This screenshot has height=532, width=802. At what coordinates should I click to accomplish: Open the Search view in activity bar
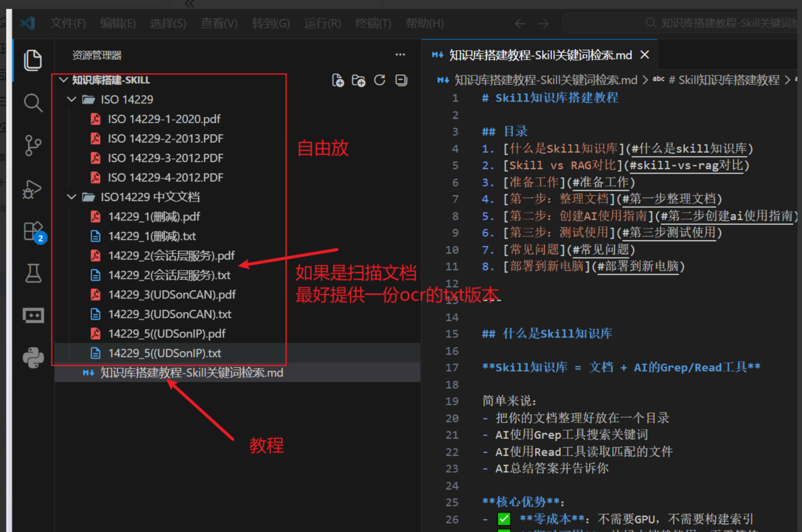coord(33,103)
